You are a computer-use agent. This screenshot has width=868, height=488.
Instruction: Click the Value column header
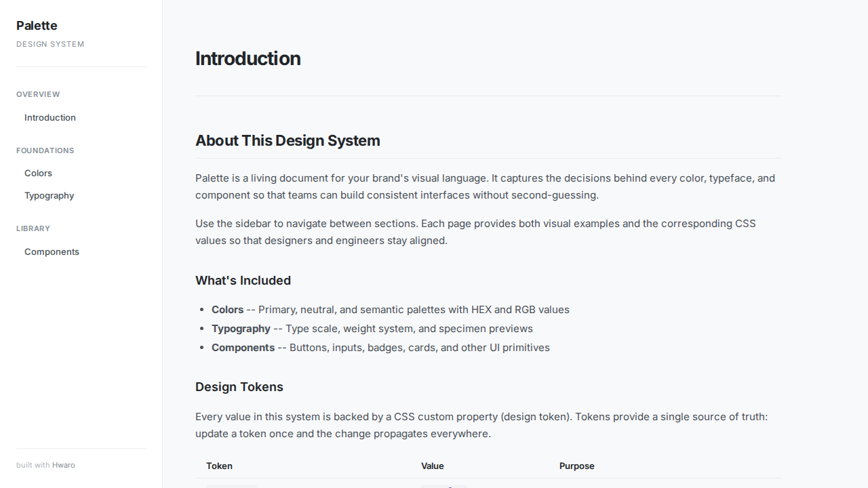tap(432, 466)
